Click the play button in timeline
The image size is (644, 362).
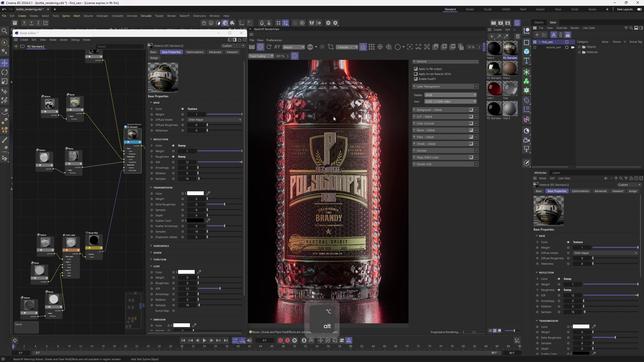[204, 340]
